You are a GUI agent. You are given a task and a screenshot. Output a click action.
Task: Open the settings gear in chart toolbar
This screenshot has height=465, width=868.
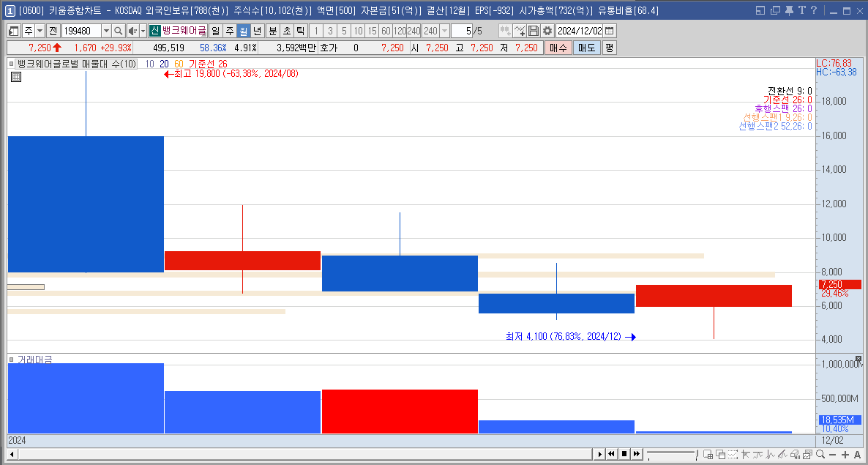547,31
